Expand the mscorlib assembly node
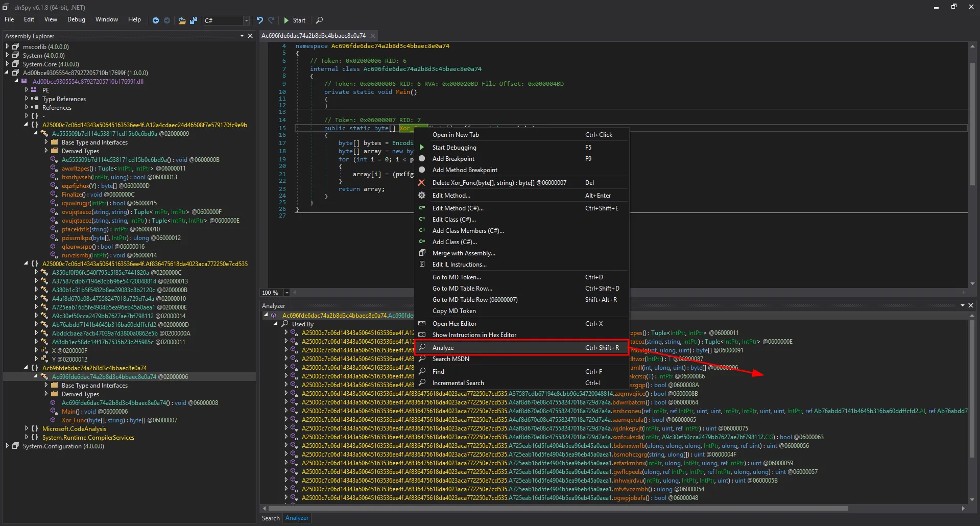 tap(7, 46)
